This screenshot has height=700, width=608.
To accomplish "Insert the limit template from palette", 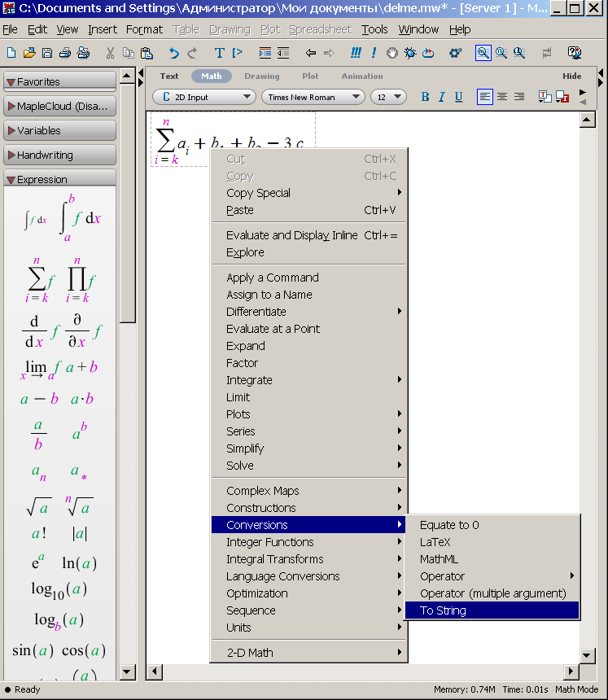I will (x=39, y=369).
